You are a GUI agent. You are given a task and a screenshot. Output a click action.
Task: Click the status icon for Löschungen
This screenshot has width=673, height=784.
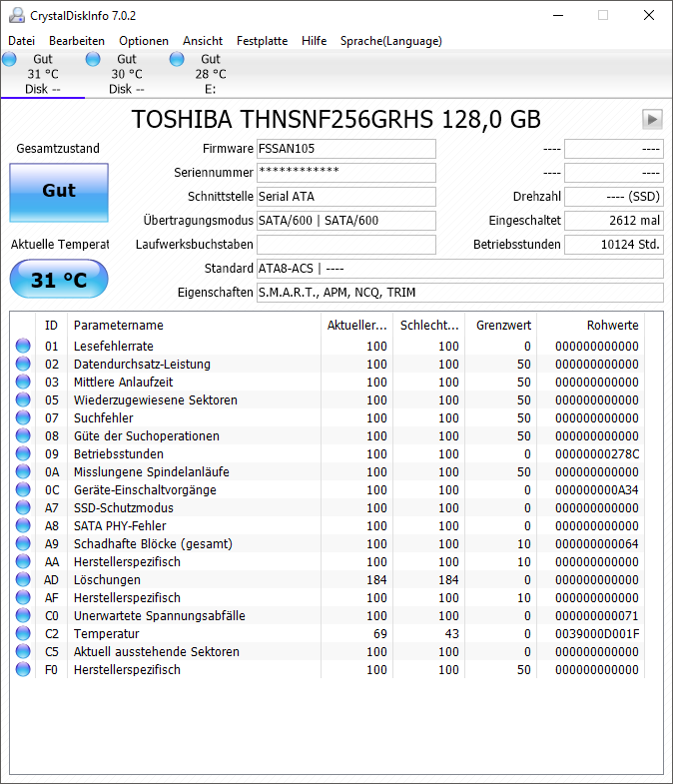pyautogui.click(x=23, y=579)
